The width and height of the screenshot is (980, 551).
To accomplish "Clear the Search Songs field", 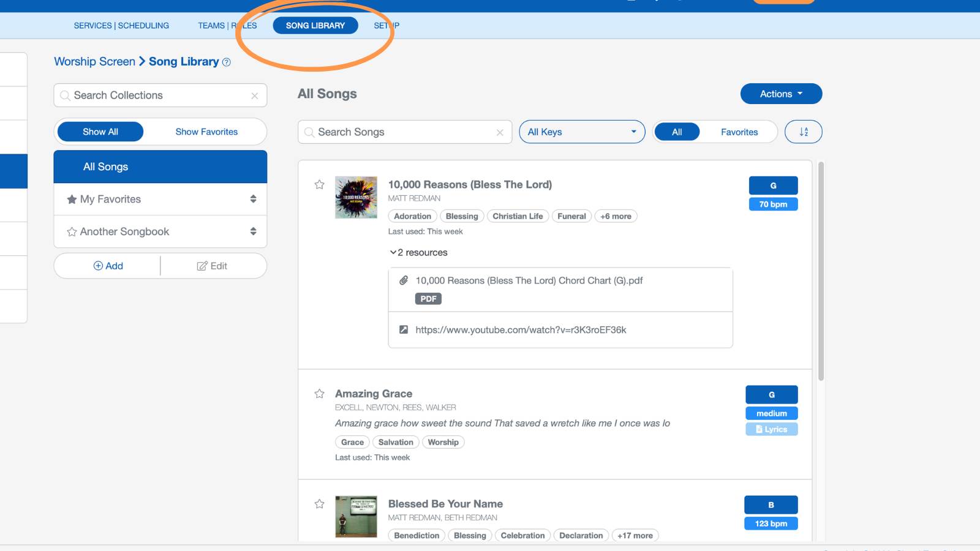I will click(x=500, y=132).
